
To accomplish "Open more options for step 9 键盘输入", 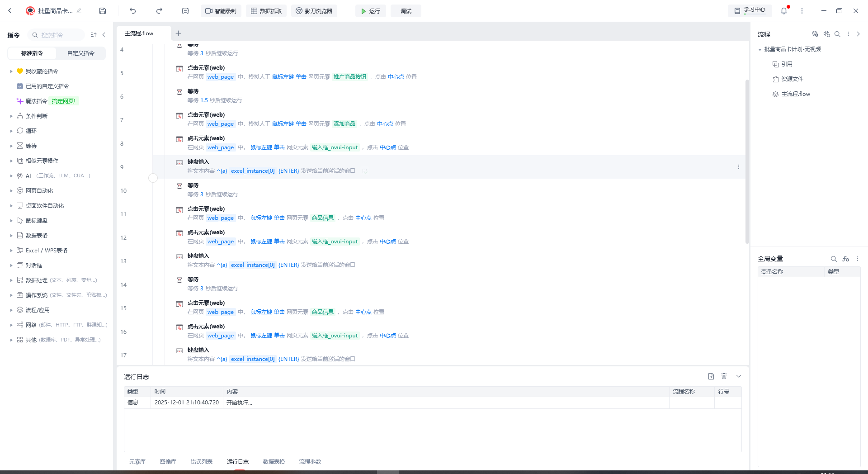I will click(739, 167).
